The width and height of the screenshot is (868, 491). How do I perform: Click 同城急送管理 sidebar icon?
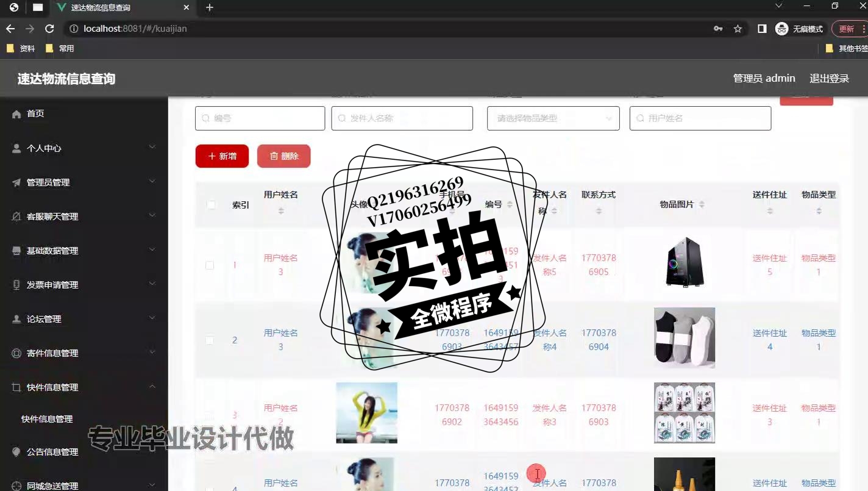tap(16, 486)
